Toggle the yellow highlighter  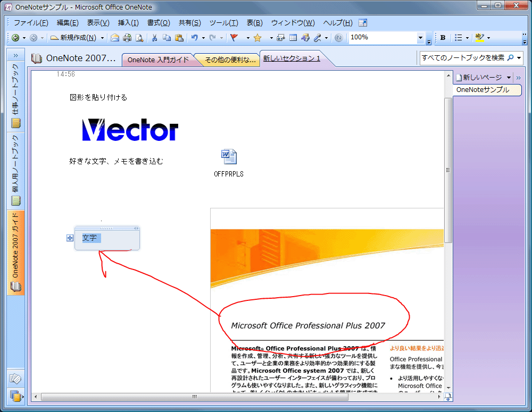coord(480,38)
